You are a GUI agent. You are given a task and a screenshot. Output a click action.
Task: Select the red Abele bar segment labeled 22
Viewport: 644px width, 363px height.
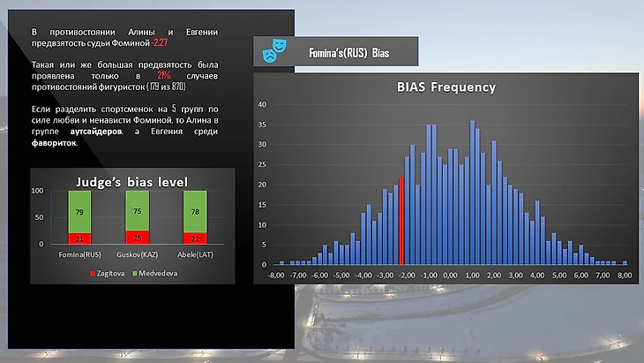(x=194, y=238)
